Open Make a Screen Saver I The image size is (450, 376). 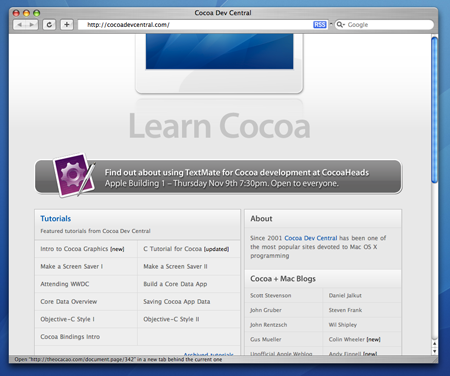click(x=71, y=266)
